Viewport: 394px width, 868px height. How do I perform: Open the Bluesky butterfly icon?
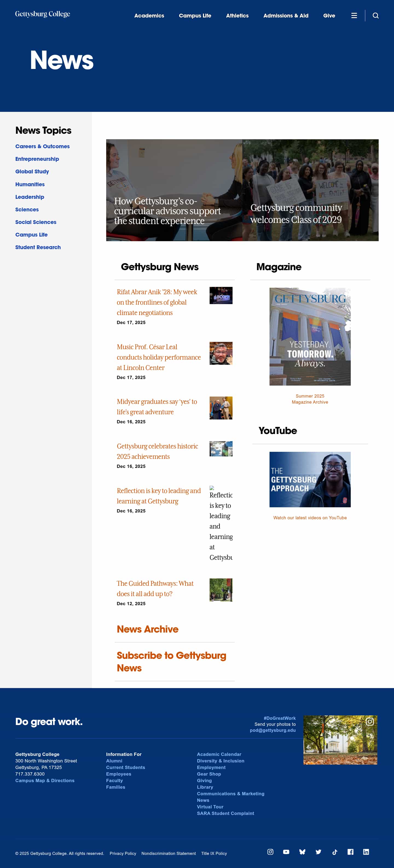click(302, 852)
